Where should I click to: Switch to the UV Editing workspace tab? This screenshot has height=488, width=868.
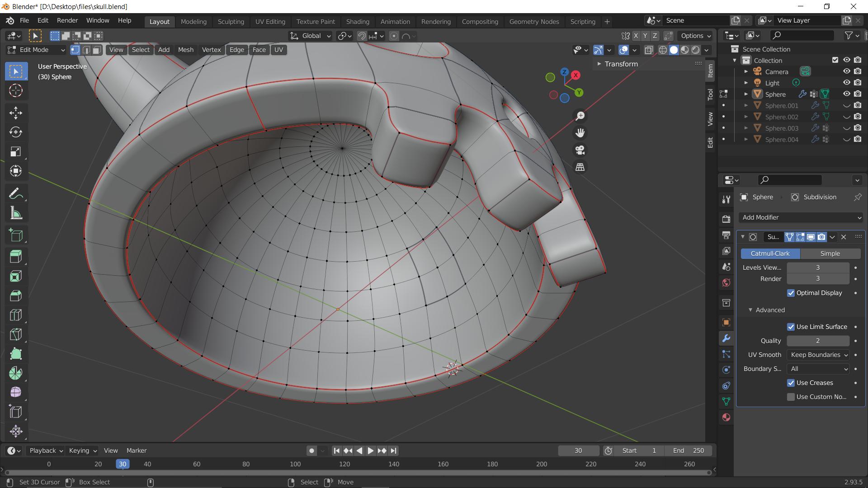click(270, 22)
